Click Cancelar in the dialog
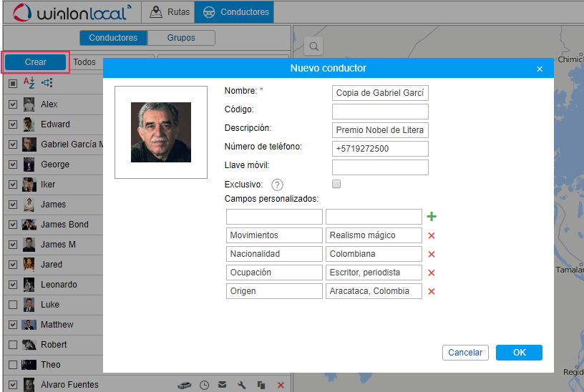Screen dimensions: 584x392 (465, 353)
